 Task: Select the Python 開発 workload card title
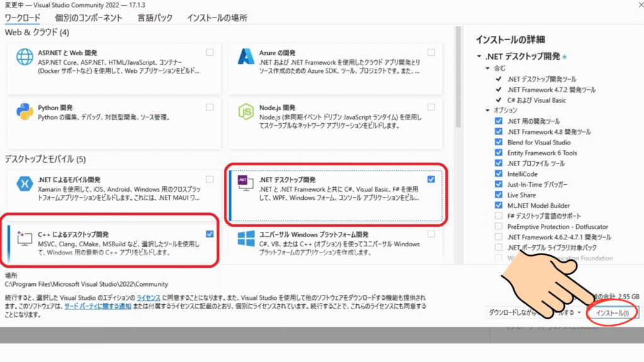click(x=55, y=107)
